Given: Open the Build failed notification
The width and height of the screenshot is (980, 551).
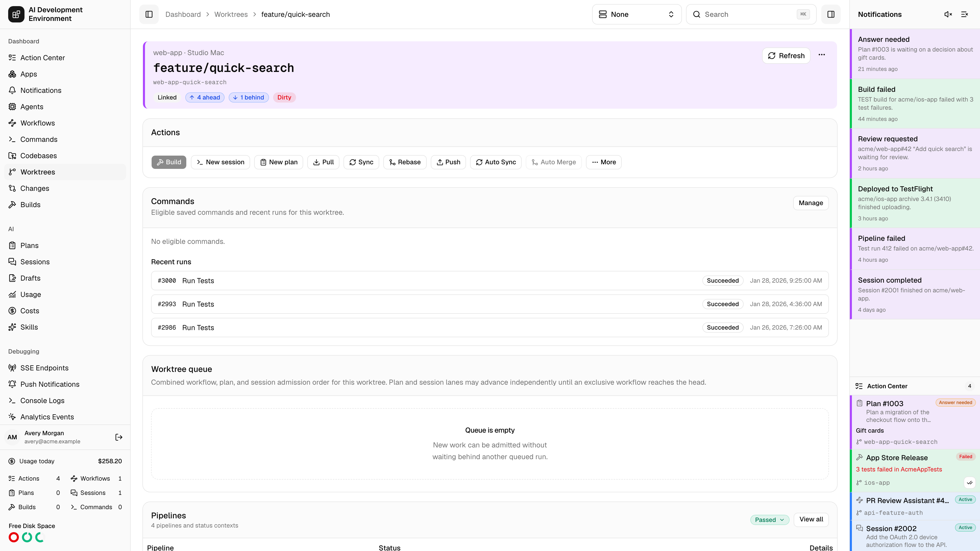Looking at the screenshot, I should [x=915, y=104].
